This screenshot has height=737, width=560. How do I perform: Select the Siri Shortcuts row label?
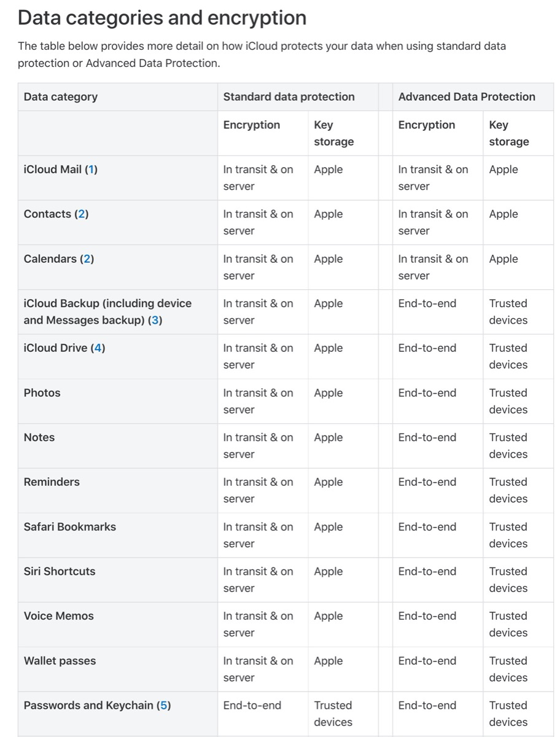click(x=60, y=572)
